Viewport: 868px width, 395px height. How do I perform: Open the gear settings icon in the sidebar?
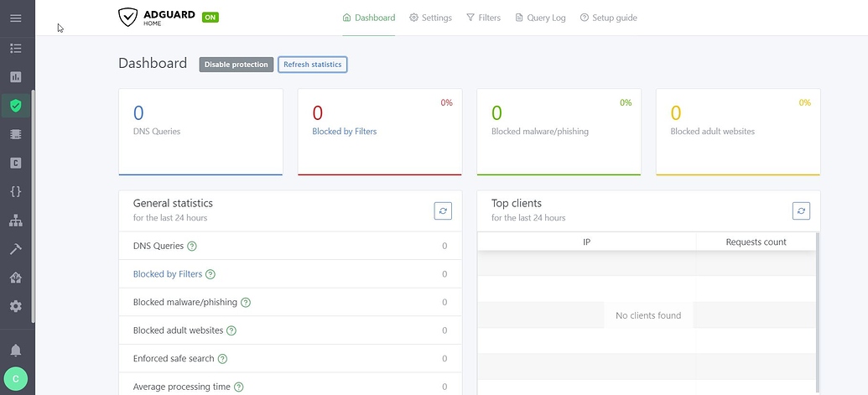click(x=16, y=307)
